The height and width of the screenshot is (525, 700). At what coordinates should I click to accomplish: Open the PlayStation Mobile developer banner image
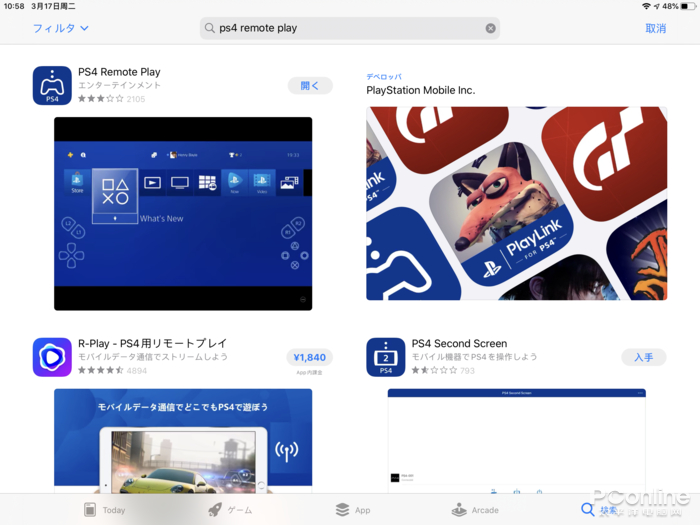(x=517, y=203)
